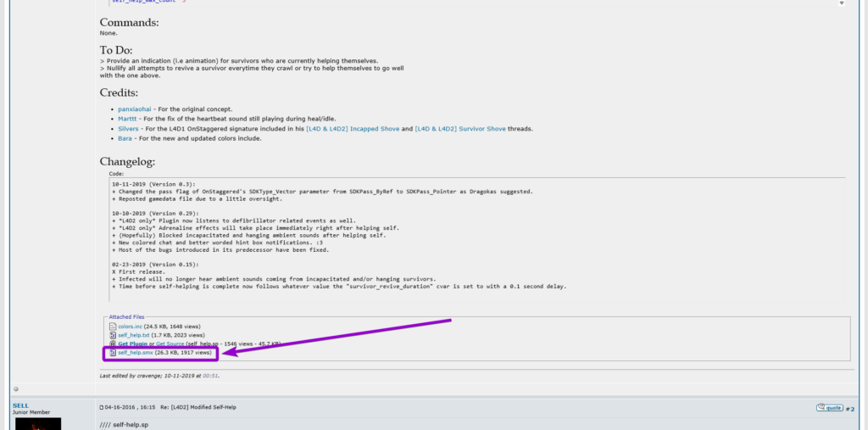Image resolution: width=868 pixels, height=430 pixels.
Task: Click the self_help.txt file icon
Action: coord(113,335)
